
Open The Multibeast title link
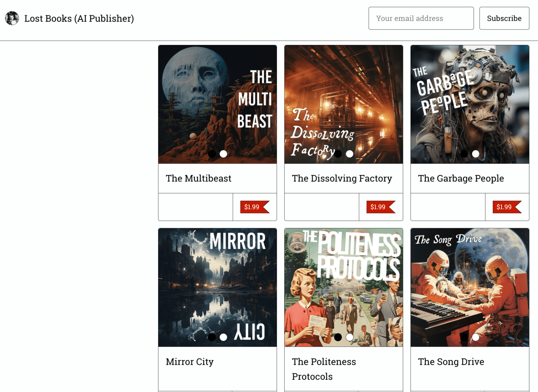pos(199,178)
